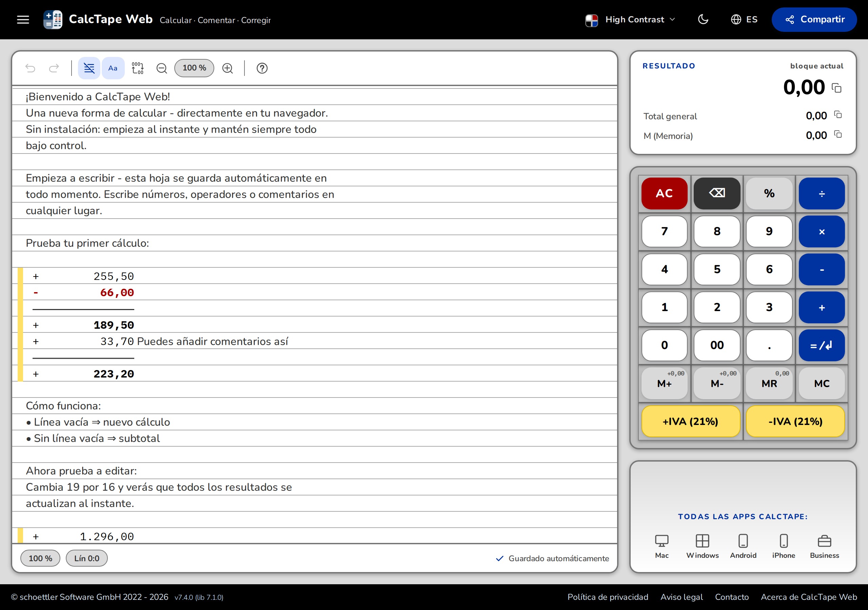The image size is (868, 610).
Task: Click the MR memory recall key
Action: click(769, 383)
